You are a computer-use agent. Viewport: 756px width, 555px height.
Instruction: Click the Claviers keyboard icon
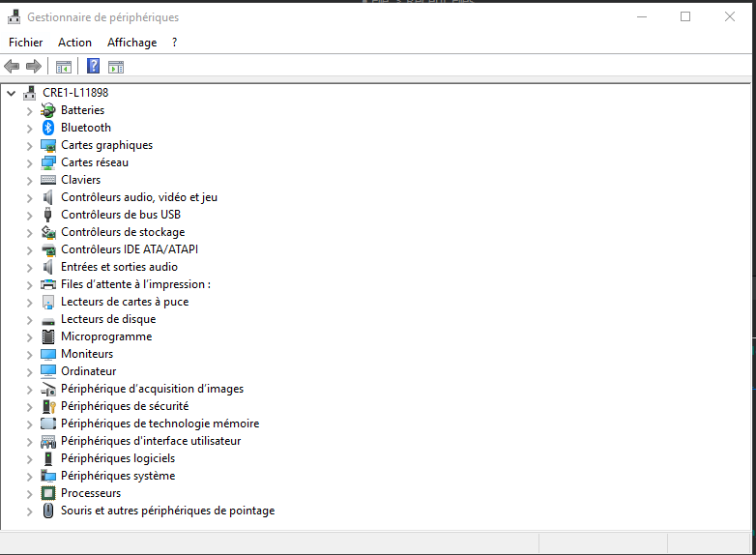click(48, 180)
